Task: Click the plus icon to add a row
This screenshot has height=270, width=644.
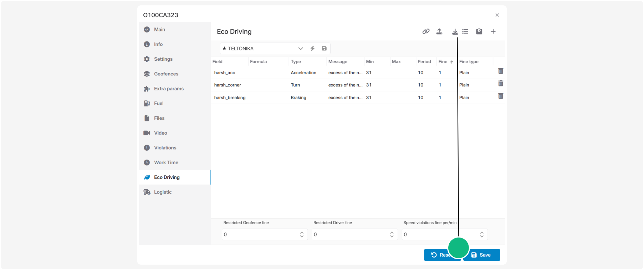Action: pyautogui.click(x=493, y=31)
